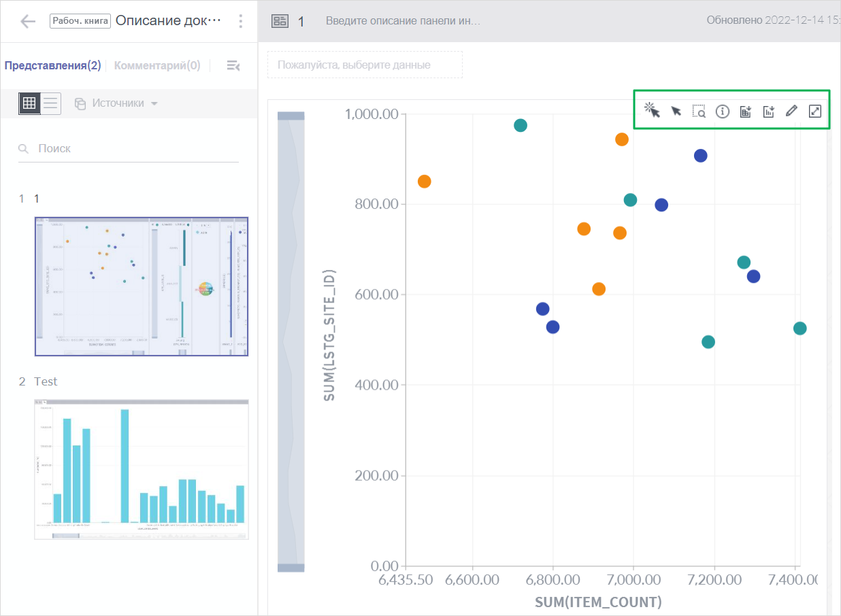Switch to the Комментарий(0) tab
This screenshot has width=841, height=616.
[x=156, y=65]
